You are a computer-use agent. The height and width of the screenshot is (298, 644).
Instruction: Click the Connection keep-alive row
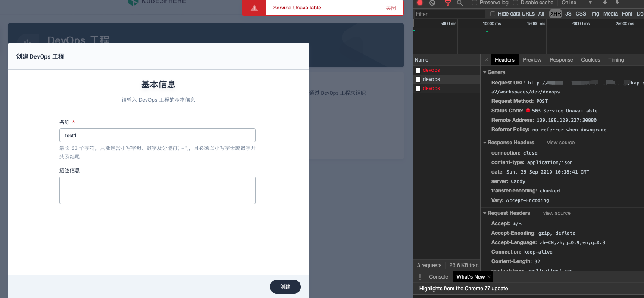point(522,252)
